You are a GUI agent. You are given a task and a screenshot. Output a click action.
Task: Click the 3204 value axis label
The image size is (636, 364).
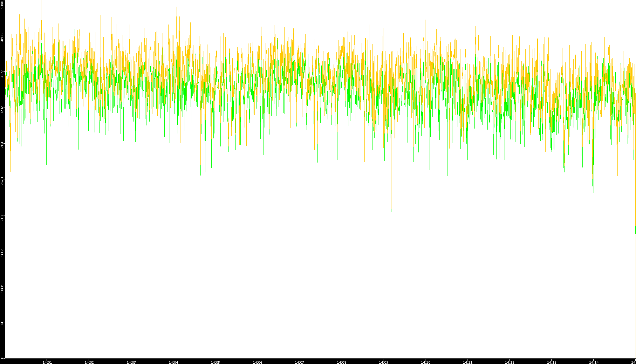click(x=2, y=145)
